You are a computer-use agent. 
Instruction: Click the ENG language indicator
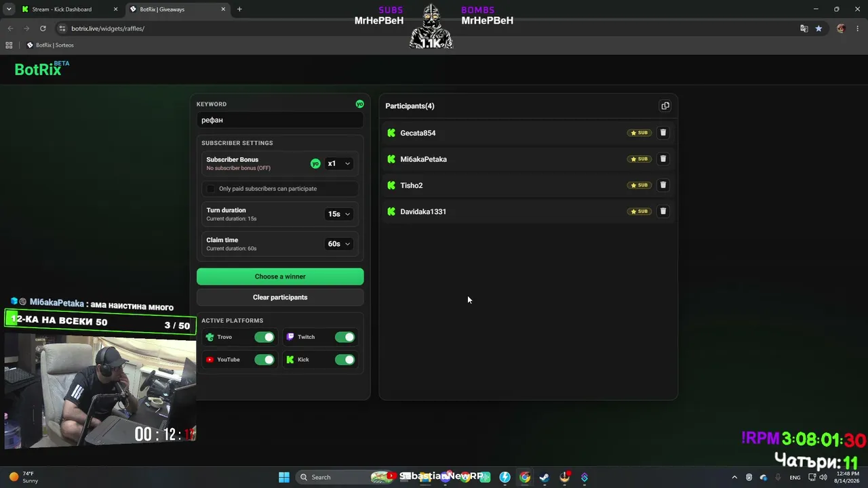pos(795,477)
